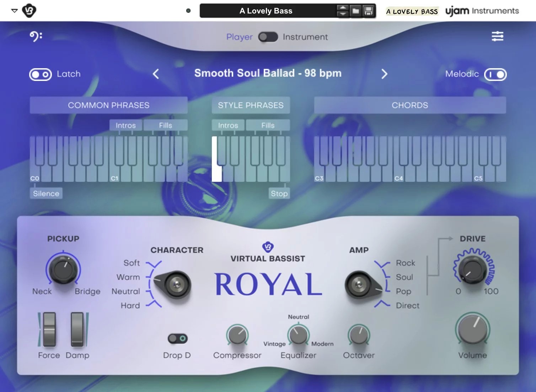The height and width of the screenshot is (392, 536).
Task: Click the ujam Instruments logo
Action: pyautogui.click(x=482, y=11)
